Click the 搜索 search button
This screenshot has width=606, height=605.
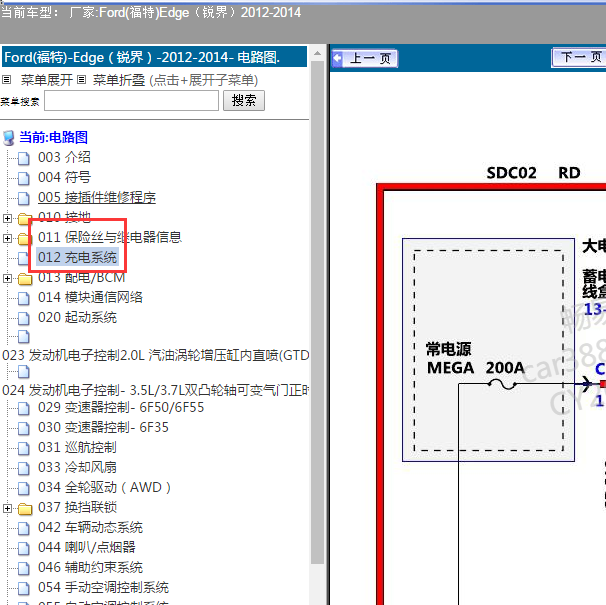coord(244,101)
